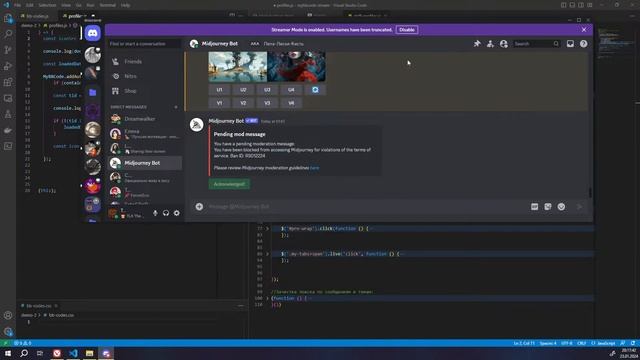Open Discord inbox icon
Viewport: 640px width, 360px height.
coord(570,44)
